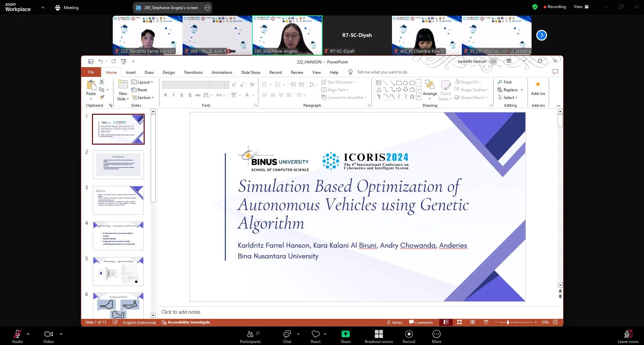644x345 pixels.
Task: Click the Slide Sorter view icon
Action: click(459, 322)
